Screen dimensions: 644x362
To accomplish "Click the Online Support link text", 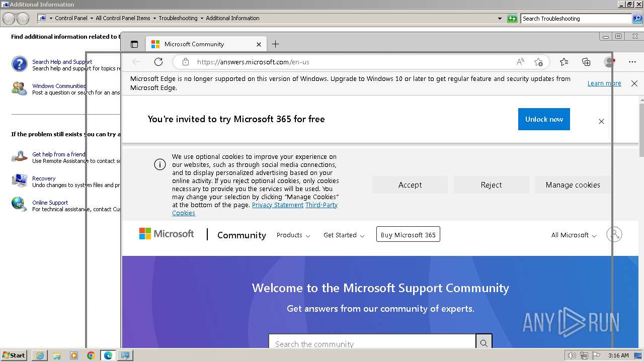I will tap(50, 203).
